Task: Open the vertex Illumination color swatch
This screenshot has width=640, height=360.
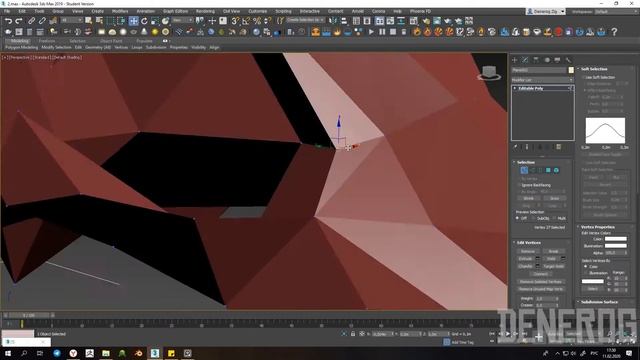Action: pyautogui.click(x=616, y=246)
